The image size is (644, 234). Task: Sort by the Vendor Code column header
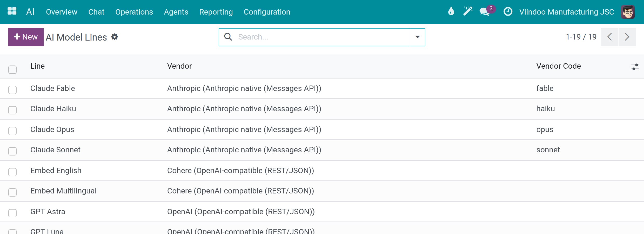pyautogui.click(x=559, y=66)
